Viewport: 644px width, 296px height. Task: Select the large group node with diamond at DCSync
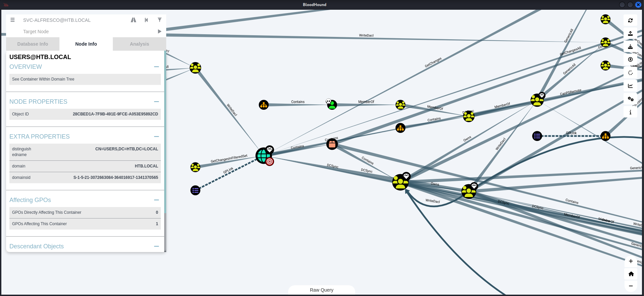click(x=401, y=182)
